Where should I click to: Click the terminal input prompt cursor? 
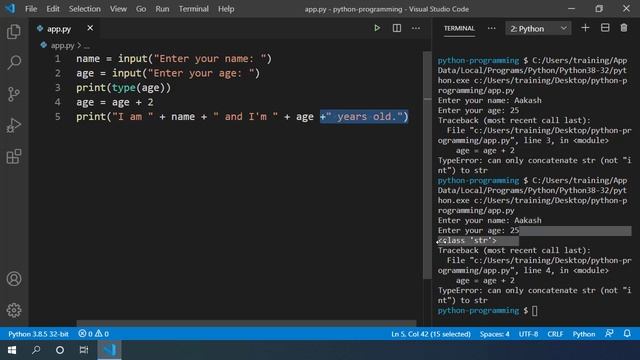[x=534, y=311]
